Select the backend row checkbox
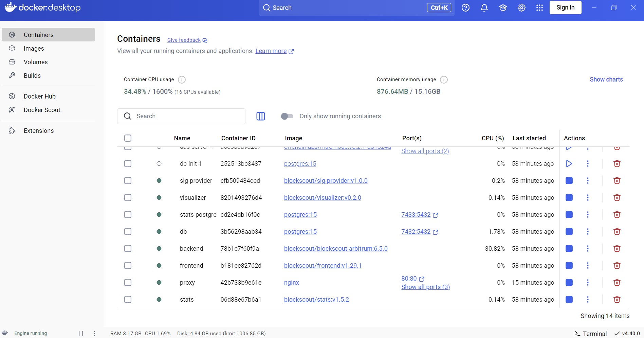Image resolution: width=644 pixels, height=338 pixels. click(x=128, y=249)
